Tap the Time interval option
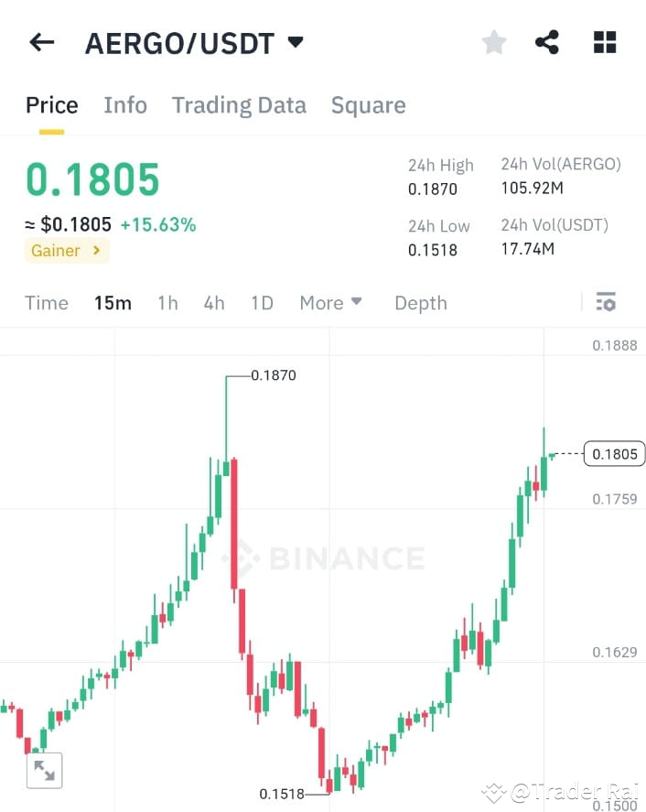 [x=46, y=302]
